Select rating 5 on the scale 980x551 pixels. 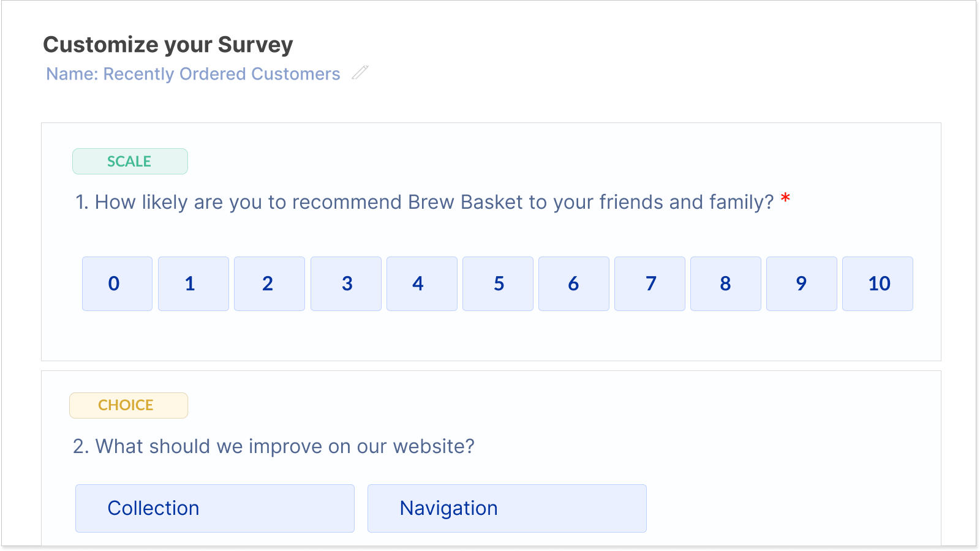click(497, 283)
